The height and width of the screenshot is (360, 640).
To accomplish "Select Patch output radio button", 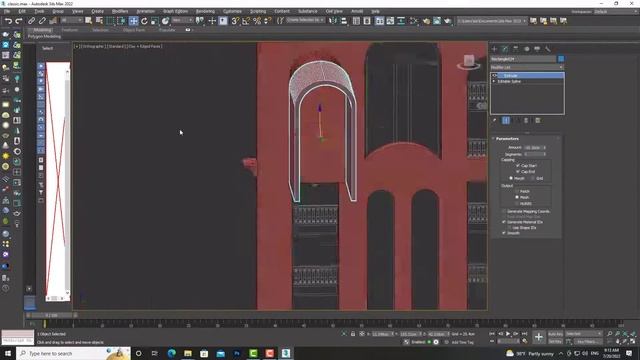I will [x=517, y=191].
